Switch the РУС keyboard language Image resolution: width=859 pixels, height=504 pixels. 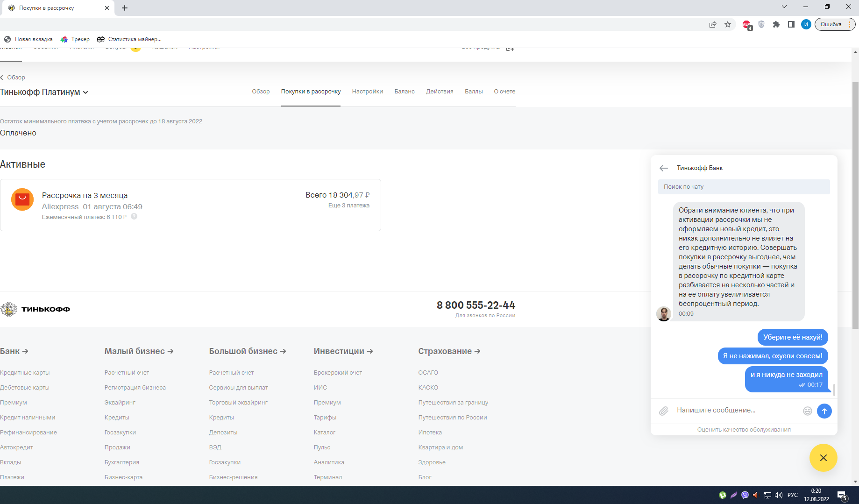click(793, 495)
